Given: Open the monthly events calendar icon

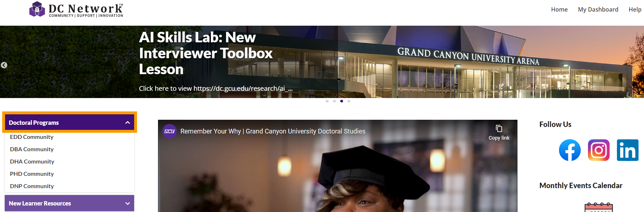Looking at the screenshot, I should pos(598,208).
